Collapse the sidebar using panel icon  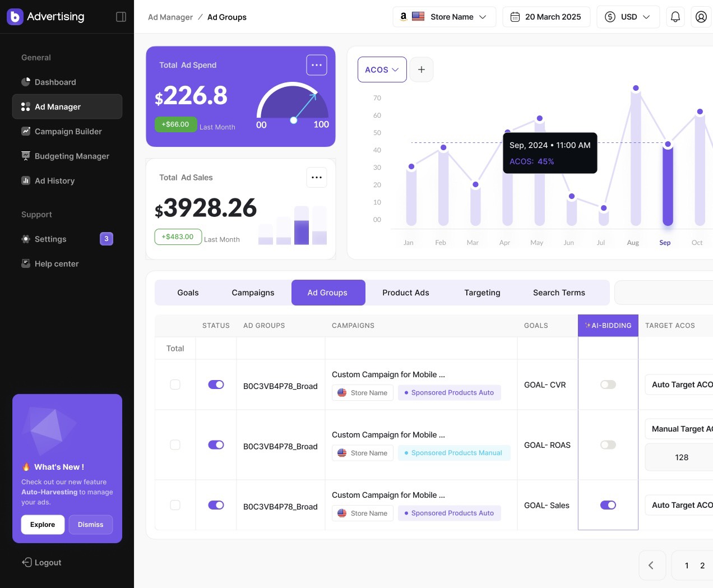[121, 17]
